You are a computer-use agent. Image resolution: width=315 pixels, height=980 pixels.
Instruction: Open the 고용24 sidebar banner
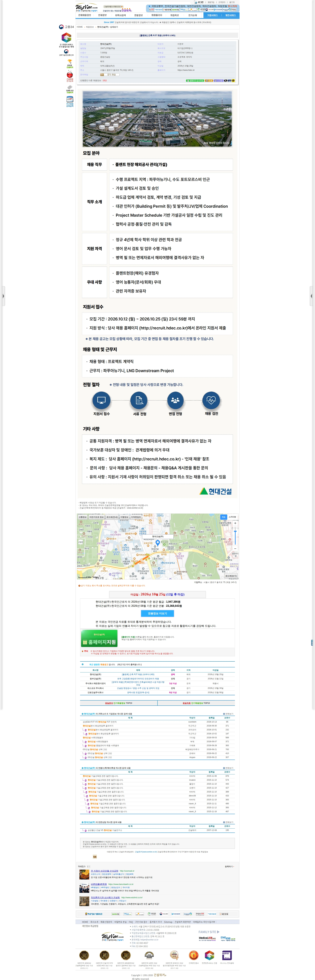pyautogui.click(x=66, y=27)
